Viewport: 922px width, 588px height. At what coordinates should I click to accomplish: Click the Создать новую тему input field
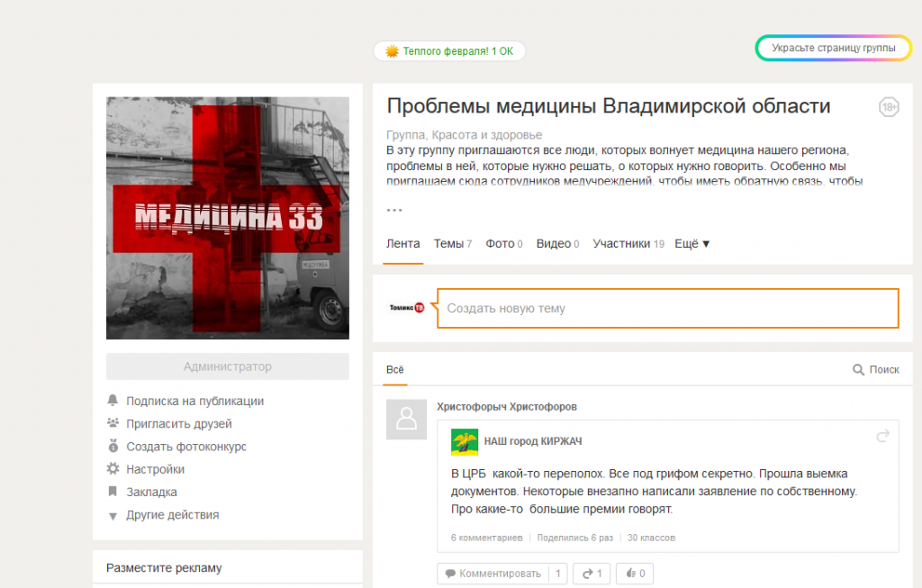click(668, 308)
